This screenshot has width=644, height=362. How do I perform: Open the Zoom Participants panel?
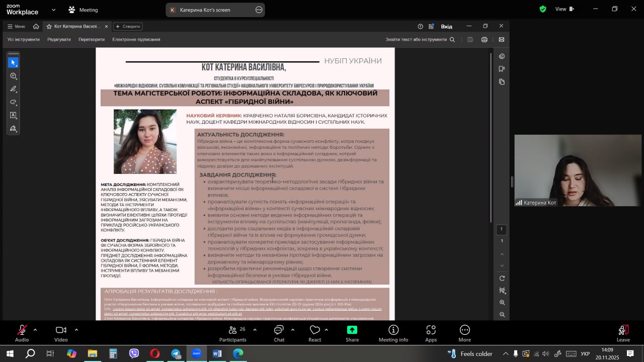click(232, 333)
